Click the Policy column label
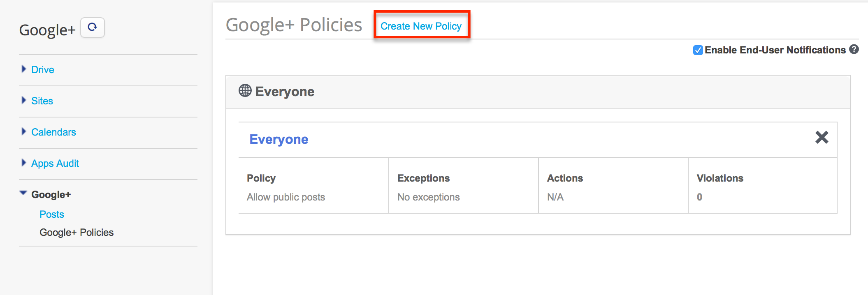The height and width of the screenshot is (295, 868). click(x=261, y=178)
